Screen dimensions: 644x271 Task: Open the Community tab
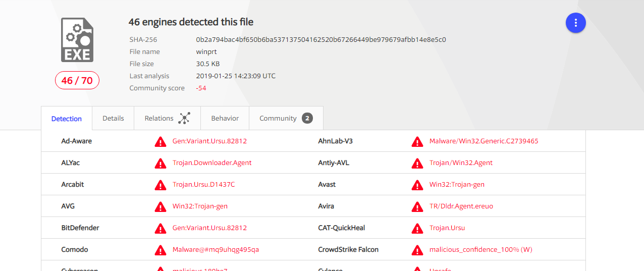286,118
